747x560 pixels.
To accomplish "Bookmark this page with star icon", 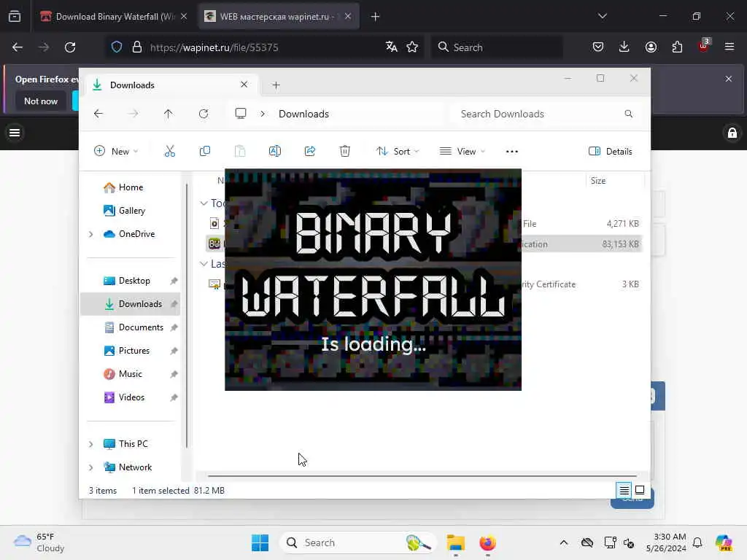I will (x=412, y=47).
